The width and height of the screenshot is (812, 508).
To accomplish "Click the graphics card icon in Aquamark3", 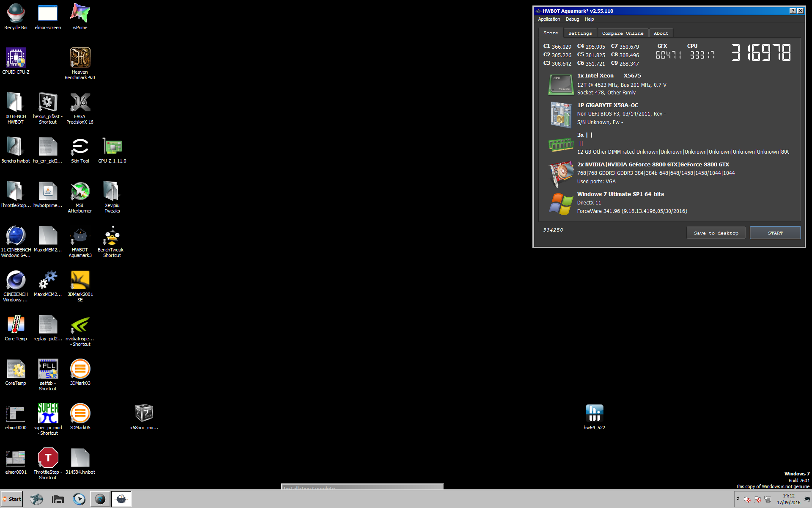I will coord(561,174).
